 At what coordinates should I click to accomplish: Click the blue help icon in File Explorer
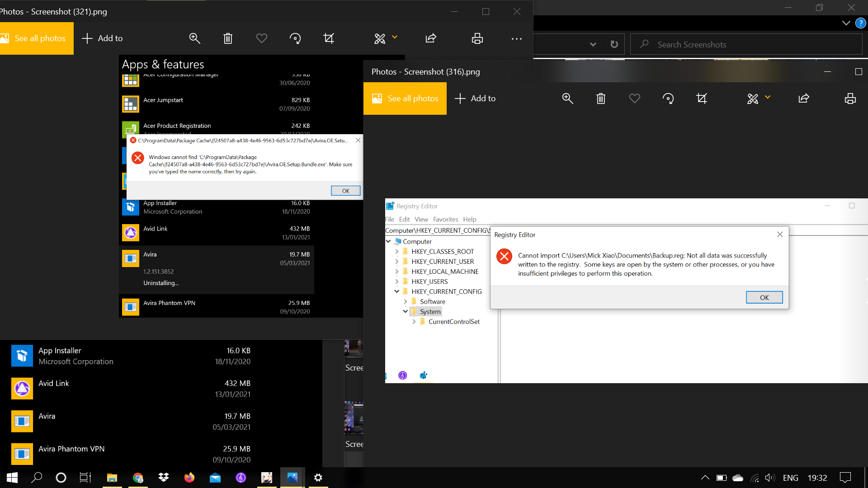coord(861,23)
